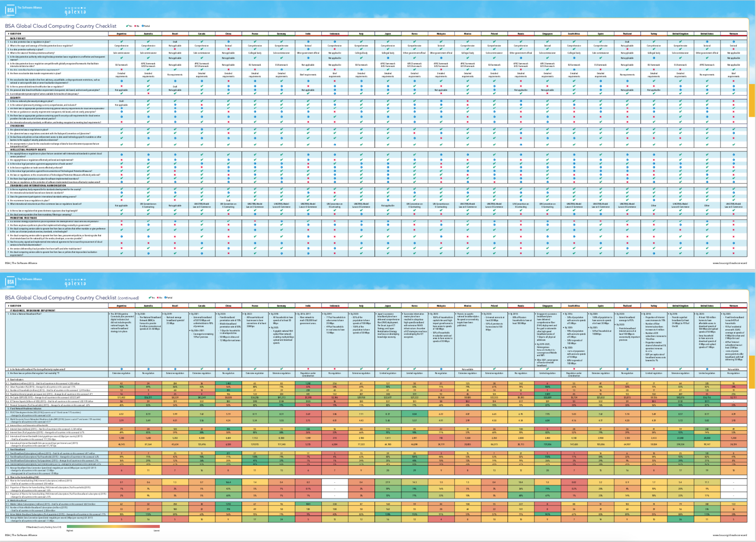Image resolution: width=756 pixels, height=542 pixels.
Task: Click China's green population cell showing 1,402
Action: [228, 383]
